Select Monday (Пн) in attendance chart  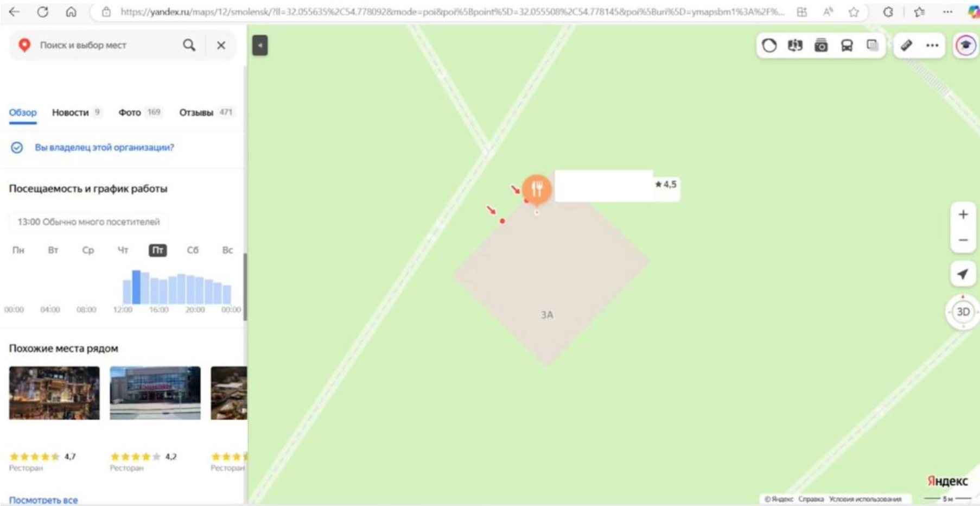pyautogui.click(x=18, y=250)
